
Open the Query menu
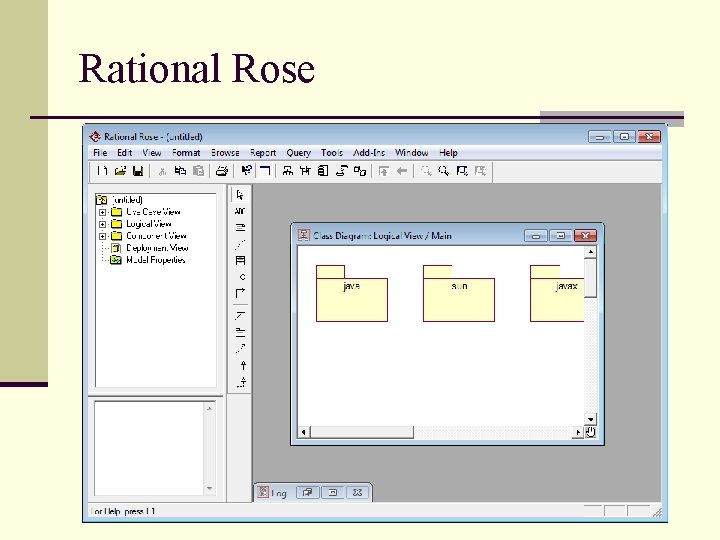tap(298, 152)
